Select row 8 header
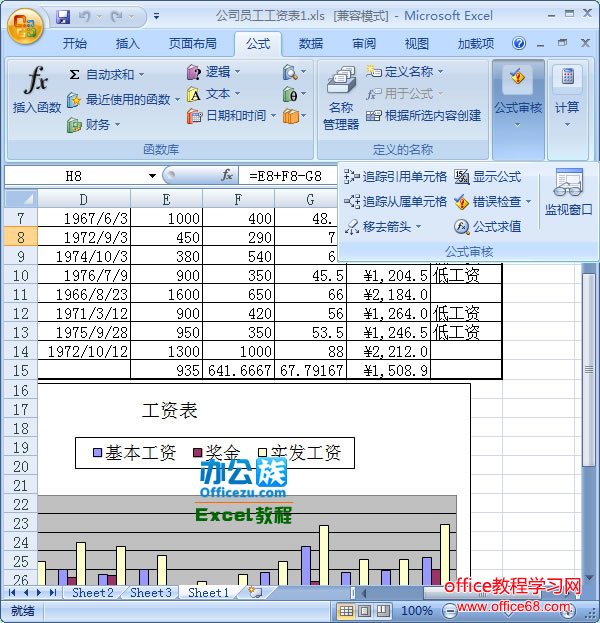Image resolution: width=600 pixels, height=623 pixels. click(21, 237)
